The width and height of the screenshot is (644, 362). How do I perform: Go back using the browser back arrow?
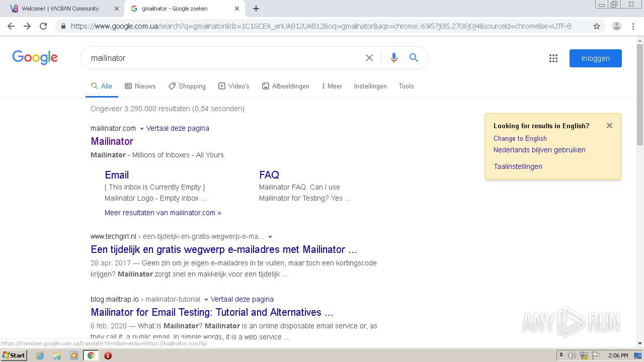tap(11, 26)
